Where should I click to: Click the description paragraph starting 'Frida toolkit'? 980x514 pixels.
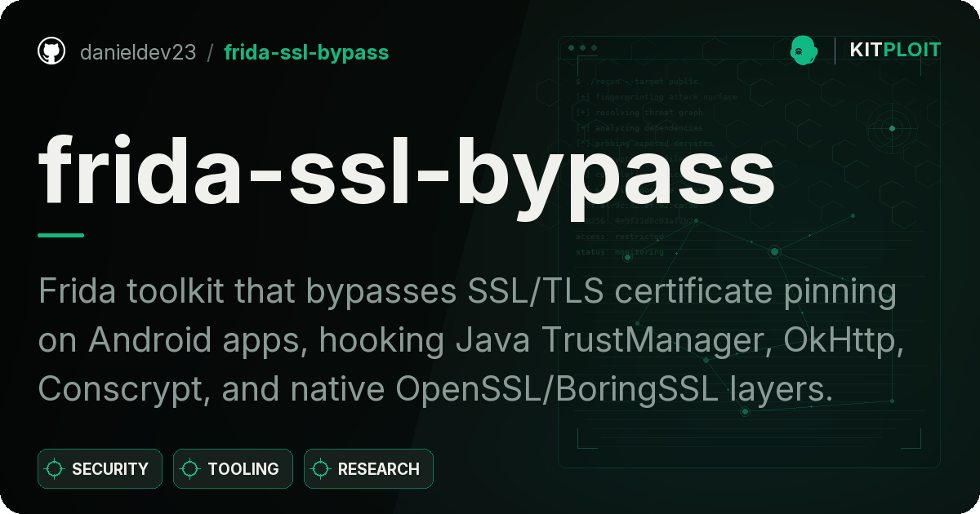click(471, 340)
